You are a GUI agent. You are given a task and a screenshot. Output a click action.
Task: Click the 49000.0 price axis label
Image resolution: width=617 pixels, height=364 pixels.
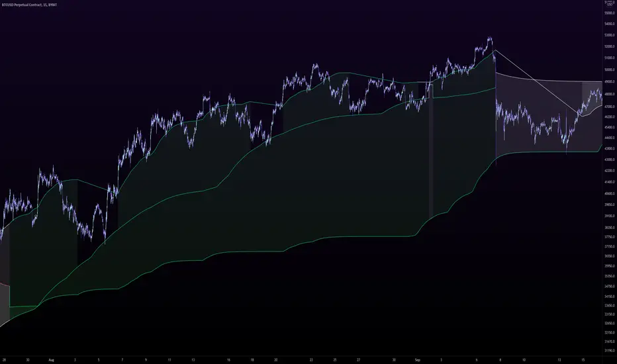coord(610,82)
